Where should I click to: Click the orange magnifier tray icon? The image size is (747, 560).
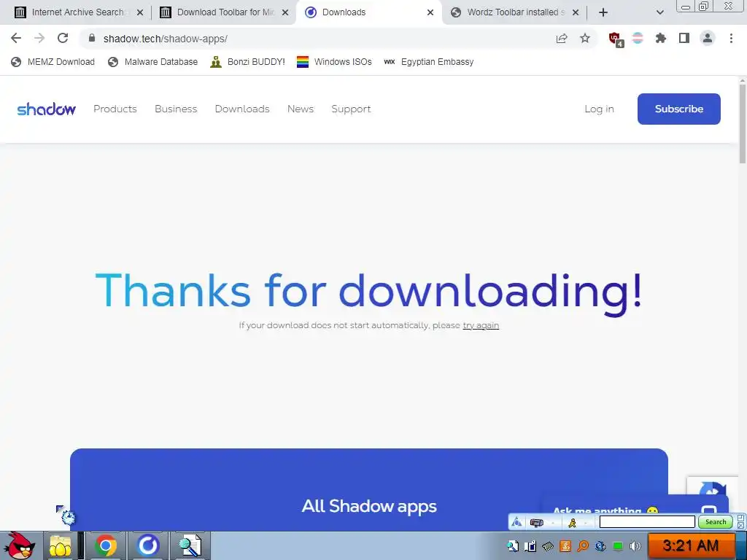pos(583,546)
